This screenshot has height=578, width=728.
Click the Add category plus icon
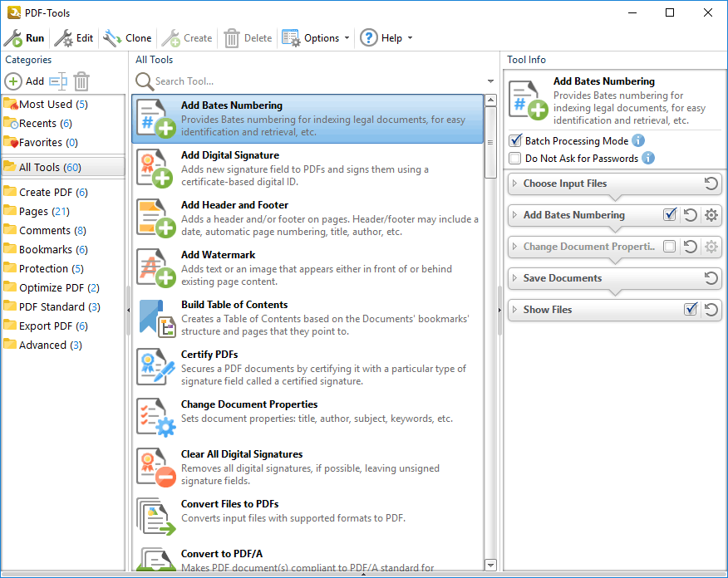click(14, 81)
